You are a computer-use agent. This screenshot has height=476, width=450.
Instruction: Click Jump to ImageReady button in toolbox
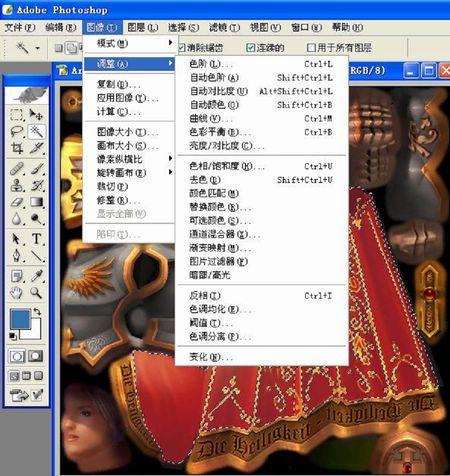[19, 395]
